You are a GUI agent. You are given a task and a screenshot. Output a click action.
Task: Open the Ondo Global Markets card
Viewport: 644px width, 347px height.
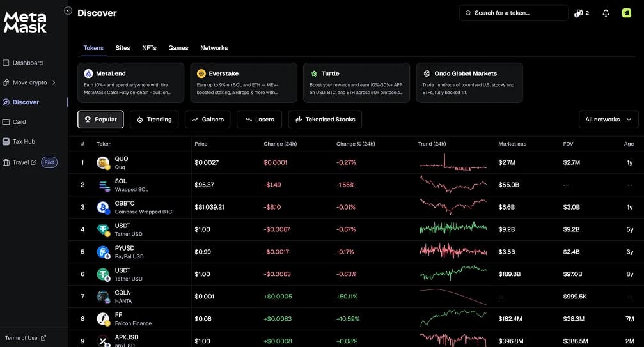469,82
